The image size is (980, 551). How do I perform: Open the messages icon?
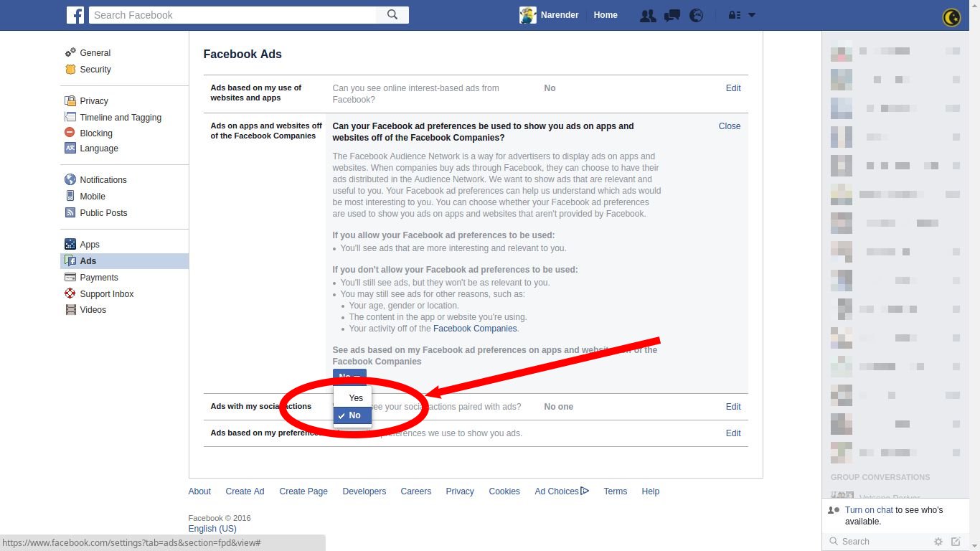(x=672, y=15)
